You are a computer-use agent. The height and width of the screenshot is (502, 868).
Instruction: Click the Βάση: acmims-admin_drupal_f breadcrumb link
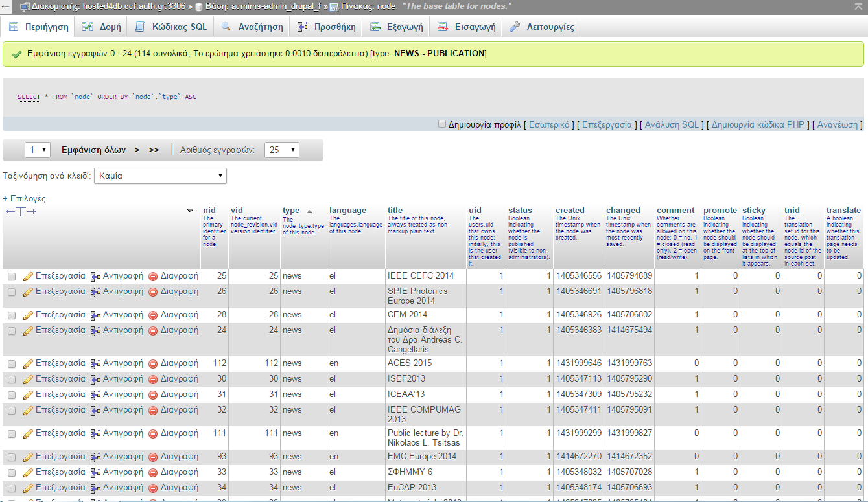click(x=263, y=6)
